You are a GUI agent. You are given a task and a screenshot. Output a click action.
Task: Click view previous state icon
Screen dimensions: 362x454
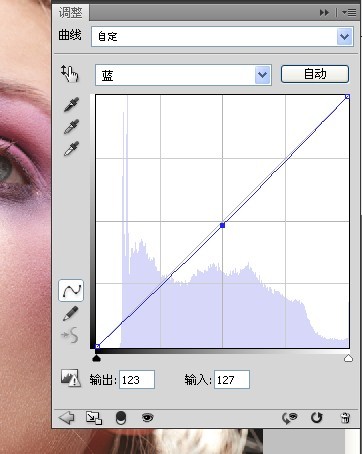289,418
